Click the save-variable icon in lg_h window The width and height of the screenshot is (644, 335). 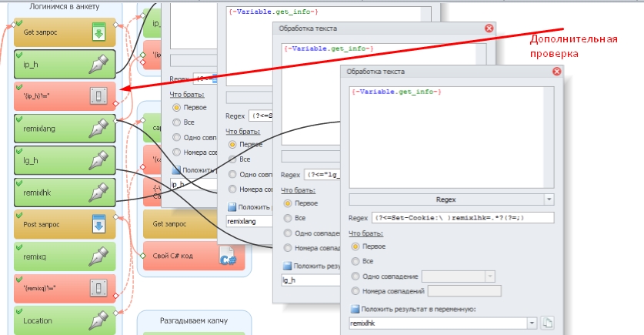tap(287, 266)
